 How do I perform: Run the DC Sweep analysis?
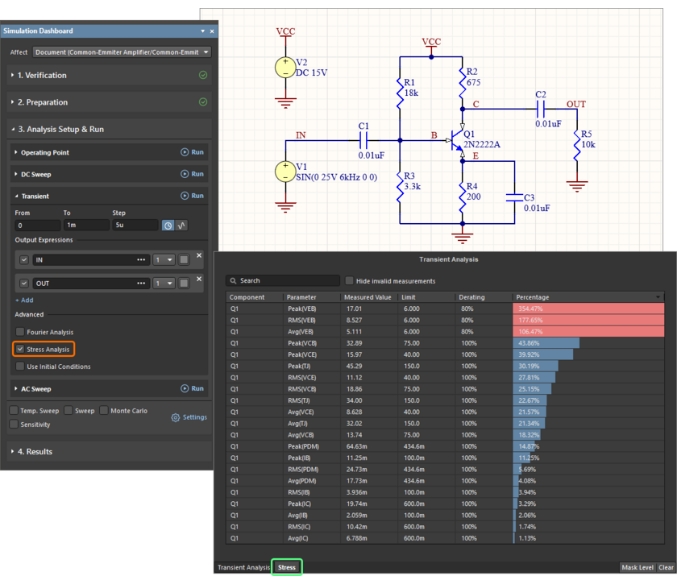point(192,174)
